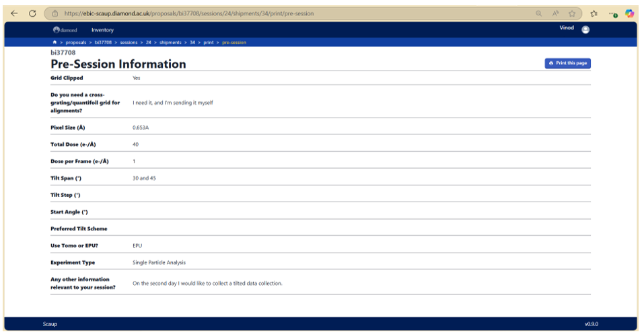Open the favorites list icon
This screenshot has height=336, width=644.
tap(594, 13)
